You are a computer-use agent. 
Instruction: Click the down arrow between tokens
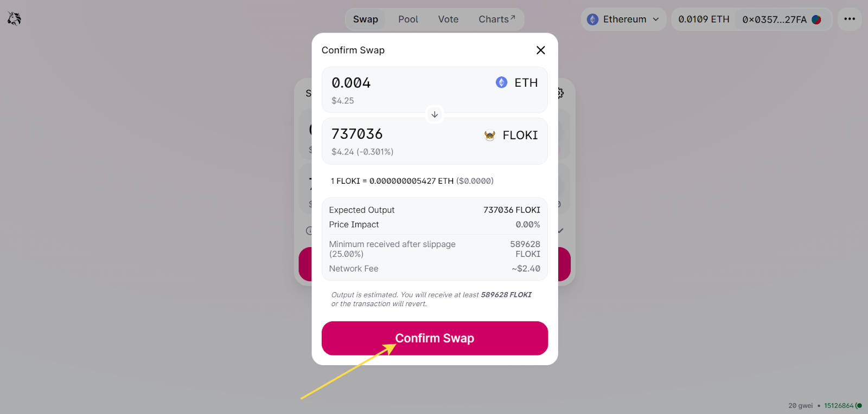tap(435, 114)
